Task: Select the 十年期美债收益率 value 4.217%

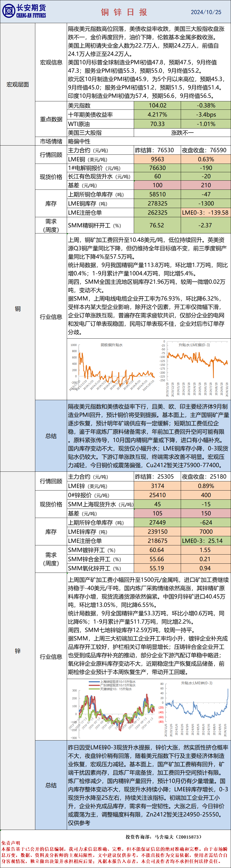Action: pos(157,115)
